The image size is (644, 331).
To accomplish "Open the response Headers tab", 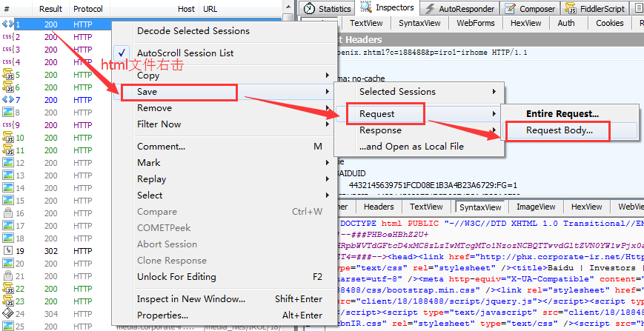I will [x=379, y=207].
